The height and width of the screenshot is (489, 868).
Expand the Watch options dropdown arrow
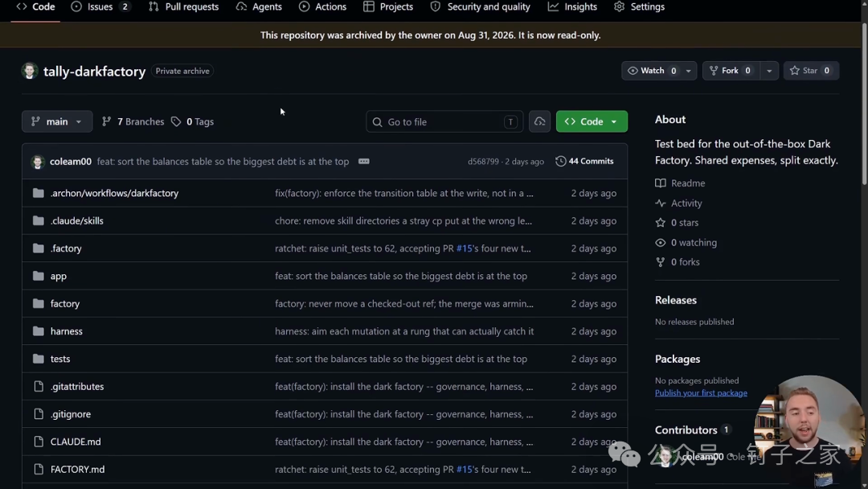coord(689,70)
